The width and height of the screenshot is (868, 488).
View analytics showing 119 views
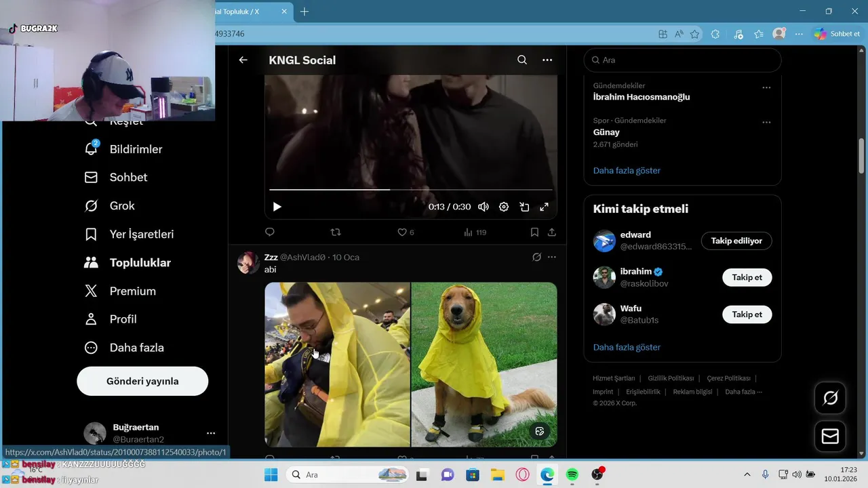[475, 232]
